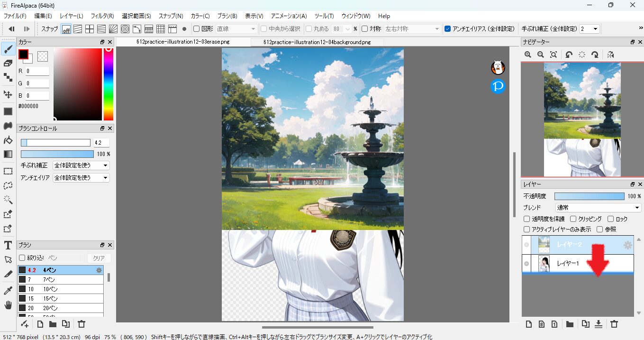Click the rainbow hue slider bar
Viewport: 644px width, 340px height.
click(109, 84)
